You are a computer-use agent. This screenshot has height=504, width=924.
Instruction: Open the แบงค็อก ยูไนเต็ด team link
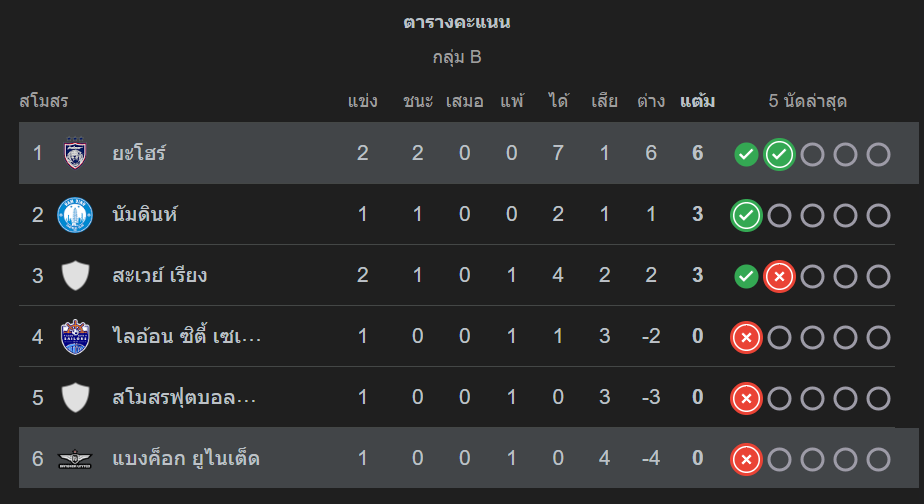pos(186,459)
